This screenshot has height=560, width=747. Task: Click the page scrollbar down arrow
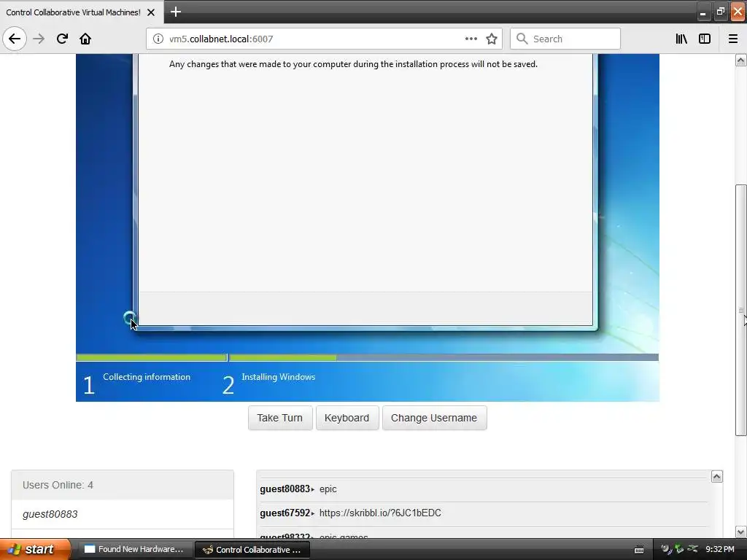(x=740, y=532)
